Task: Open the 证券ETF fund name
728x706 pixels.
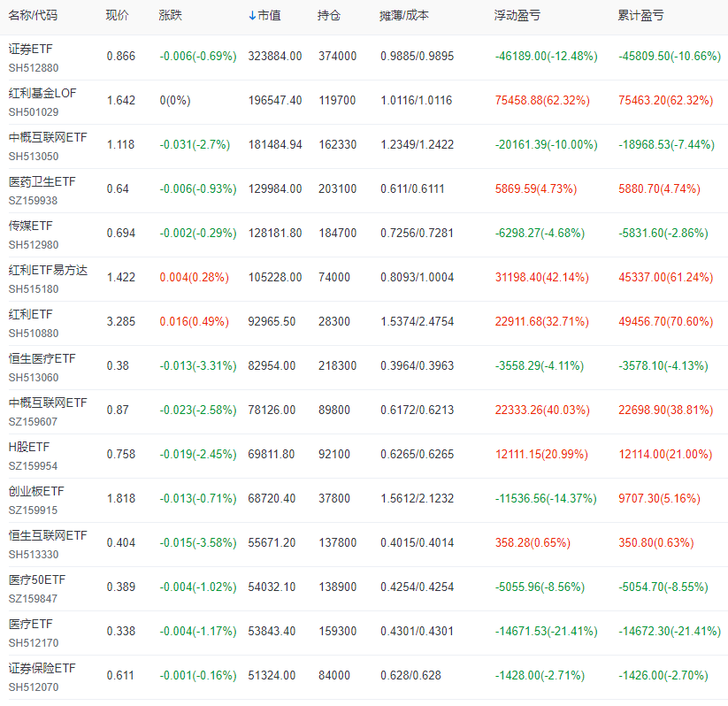Action: click(31, 49)
